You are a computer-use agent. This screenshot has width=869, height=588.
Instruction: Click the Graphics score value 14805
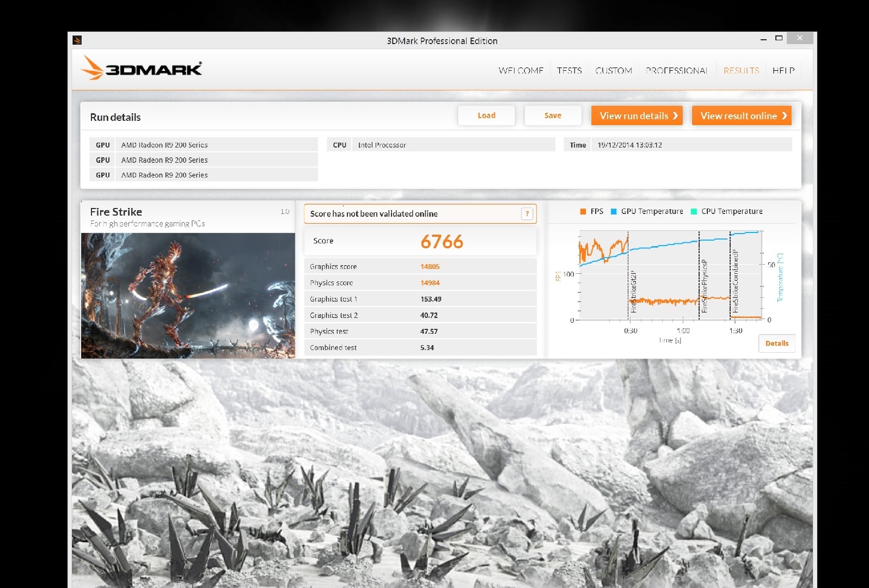tap(430, 266)
